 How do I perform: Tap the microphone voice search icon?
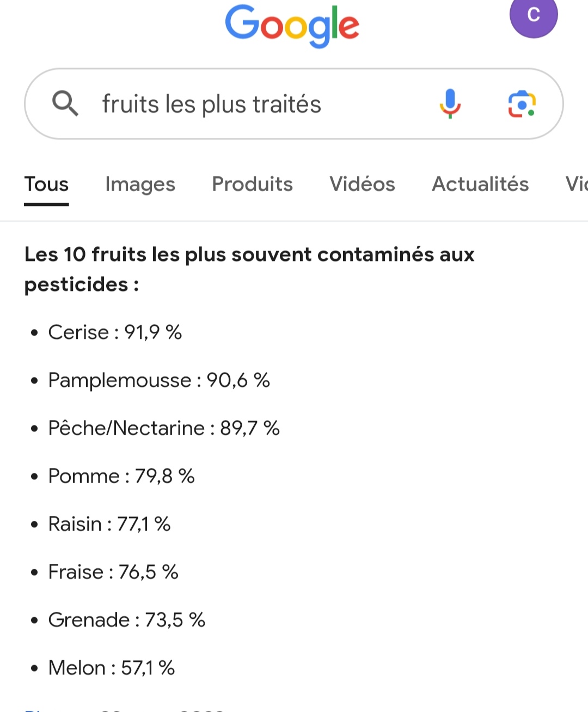pos(450,104)
